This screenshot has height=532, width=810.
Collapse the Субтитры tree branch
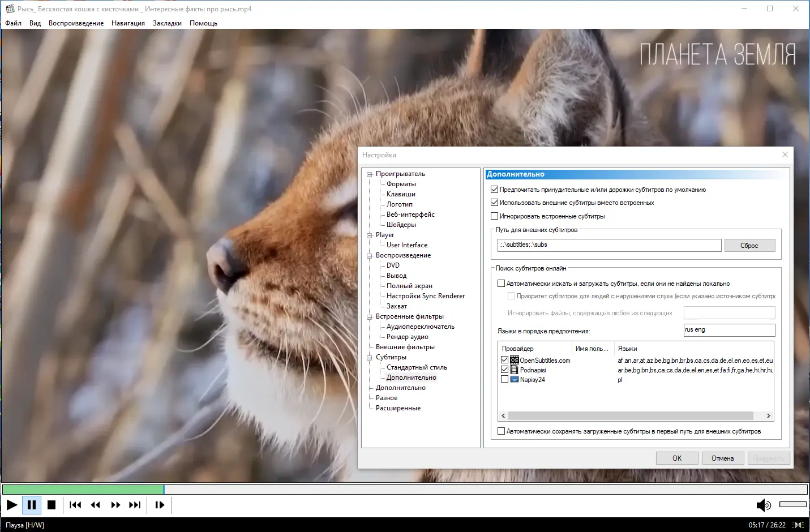click(368, 357)
